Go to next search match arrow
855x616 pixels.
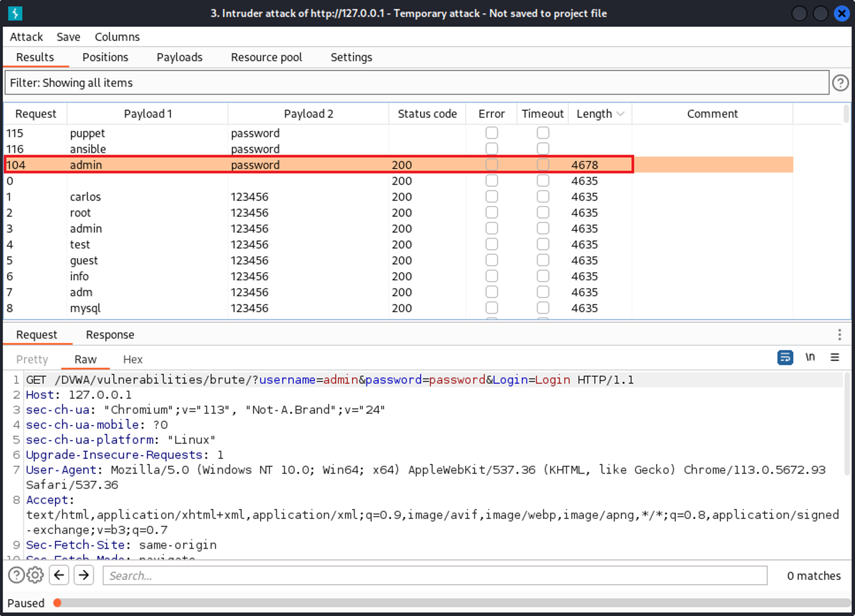84,575
